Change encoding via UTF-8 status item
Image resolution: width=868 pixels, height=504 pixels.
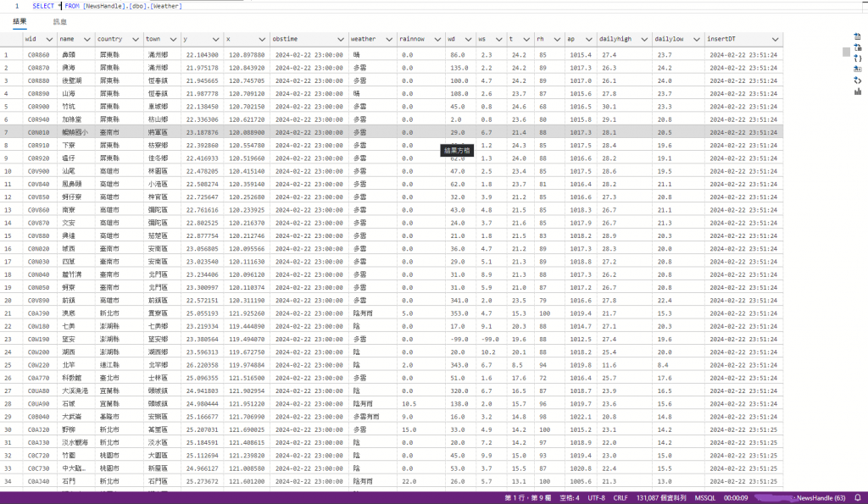[596, 498]
